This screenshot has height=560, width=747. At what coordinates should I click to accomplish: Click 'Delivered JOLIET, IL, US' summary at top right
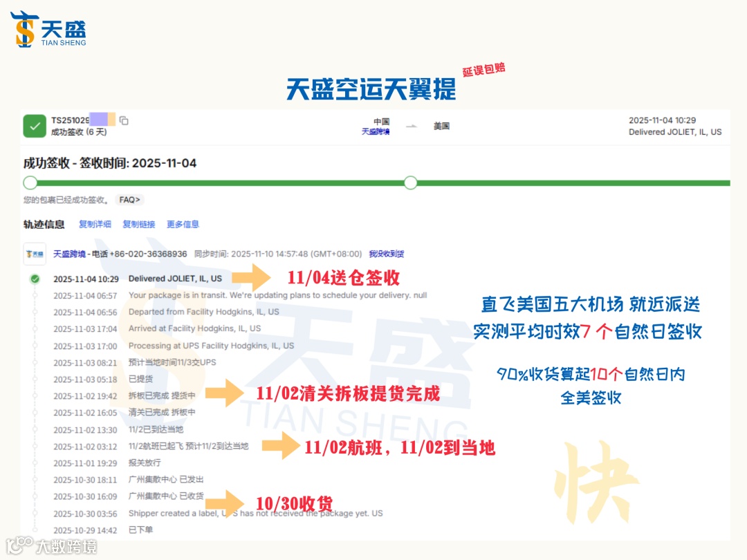click(x=675, y=132)
